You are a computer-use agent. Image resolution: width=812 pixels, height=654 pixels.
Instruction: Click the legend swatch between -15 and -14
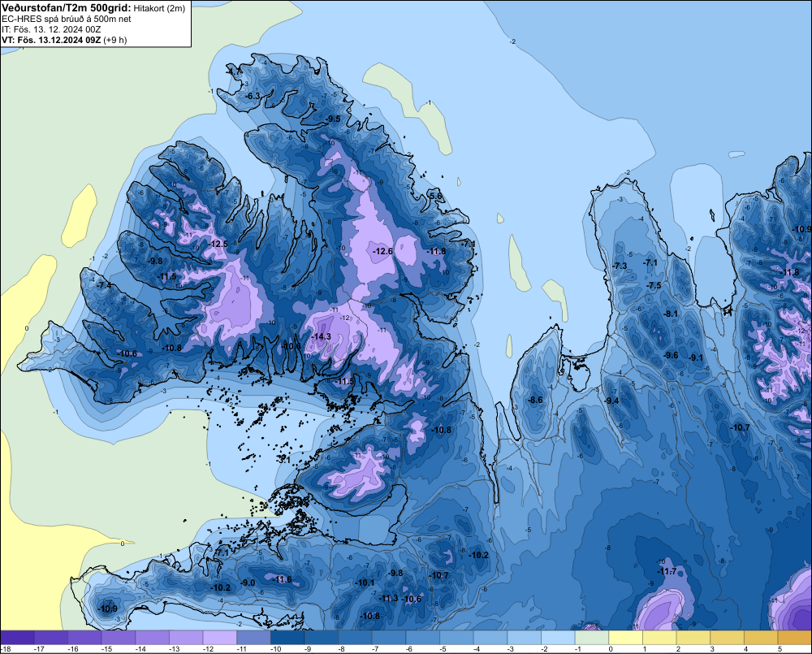pos(119,638)
